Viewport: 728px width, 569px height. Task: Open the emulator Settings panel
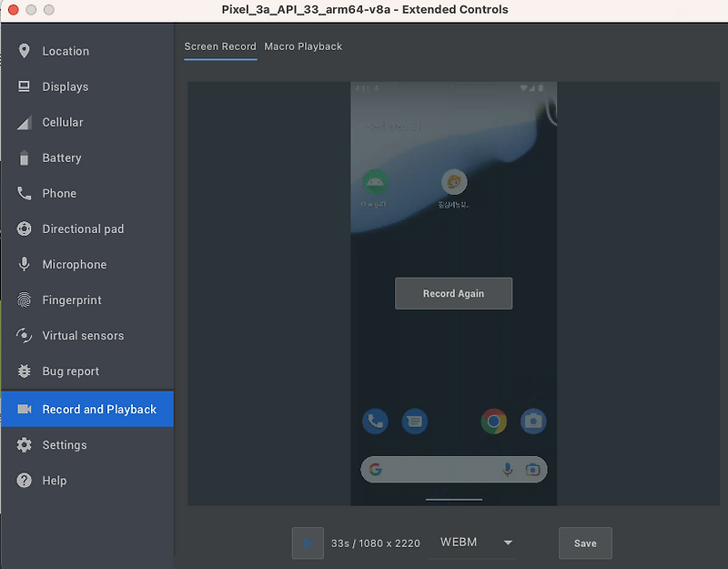click(64, 444)
